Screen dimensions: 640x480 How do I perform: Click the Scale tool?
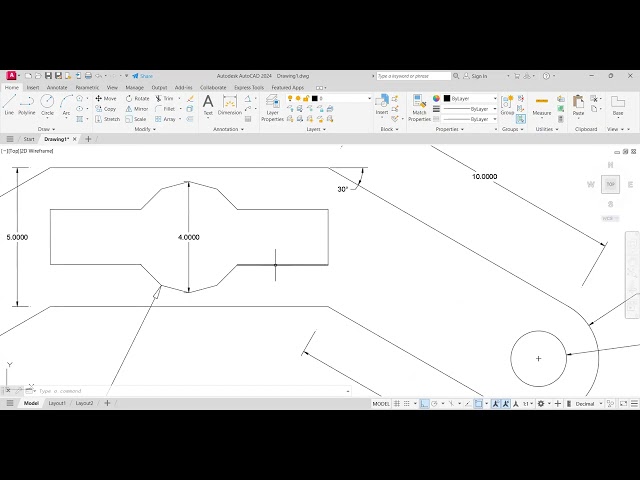[x=136, y=119]
